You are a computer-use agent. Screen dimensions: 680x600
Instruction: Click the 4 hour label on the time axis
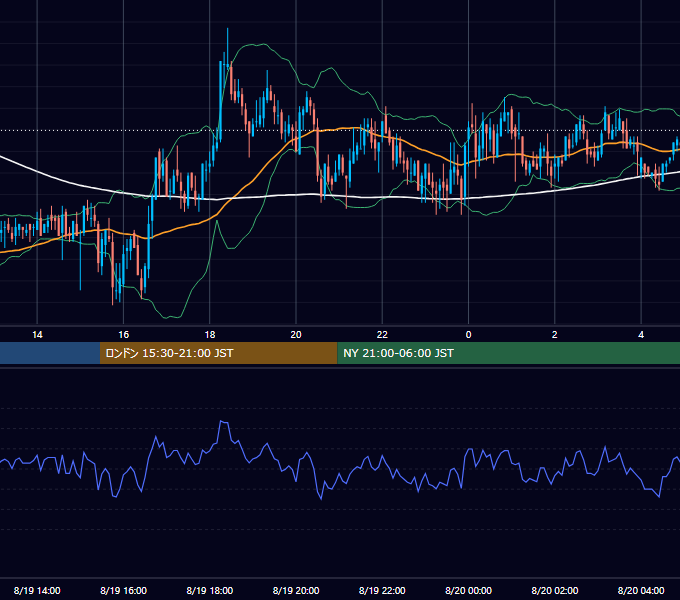click(641, 335)
